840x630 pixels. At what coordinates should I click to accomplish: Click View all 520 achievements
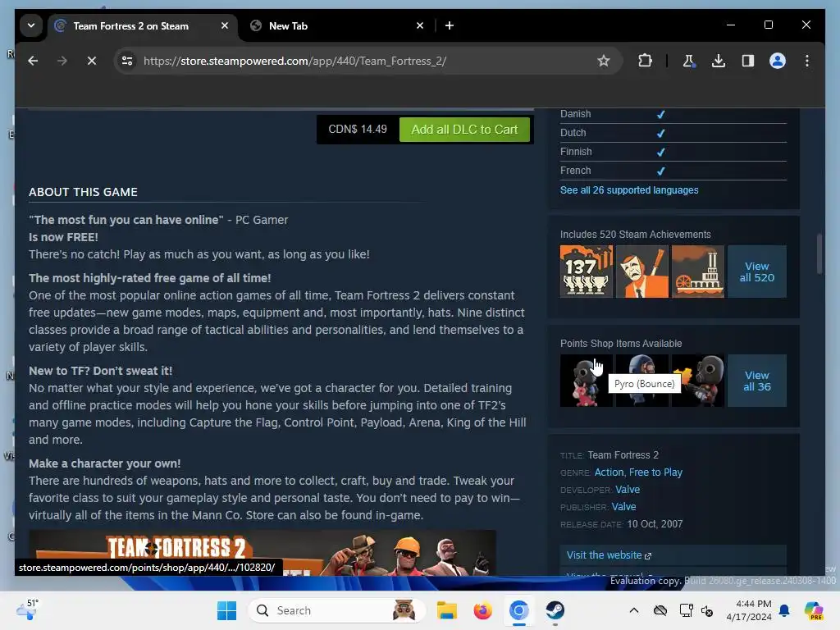(x=756, y=272)
